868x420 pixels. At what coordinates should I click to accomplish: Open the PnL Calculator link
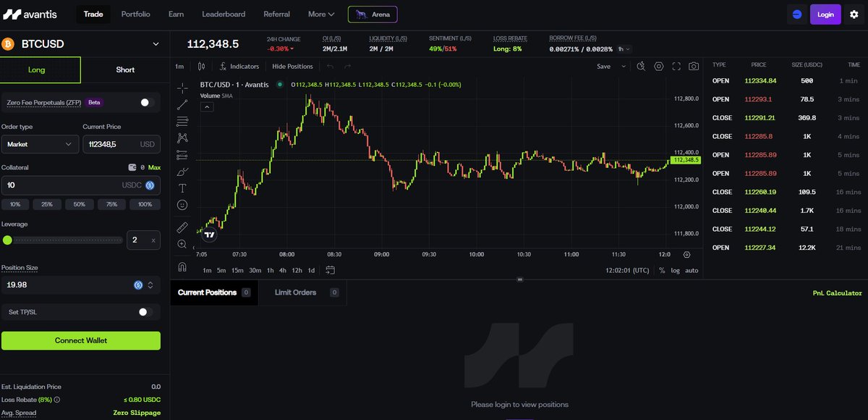(x=837, y=293)
